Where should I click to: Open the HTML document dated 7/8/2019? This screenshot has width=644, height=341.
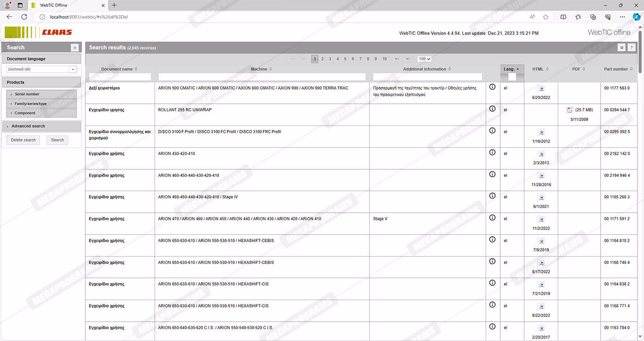click(x=541, y=241)
